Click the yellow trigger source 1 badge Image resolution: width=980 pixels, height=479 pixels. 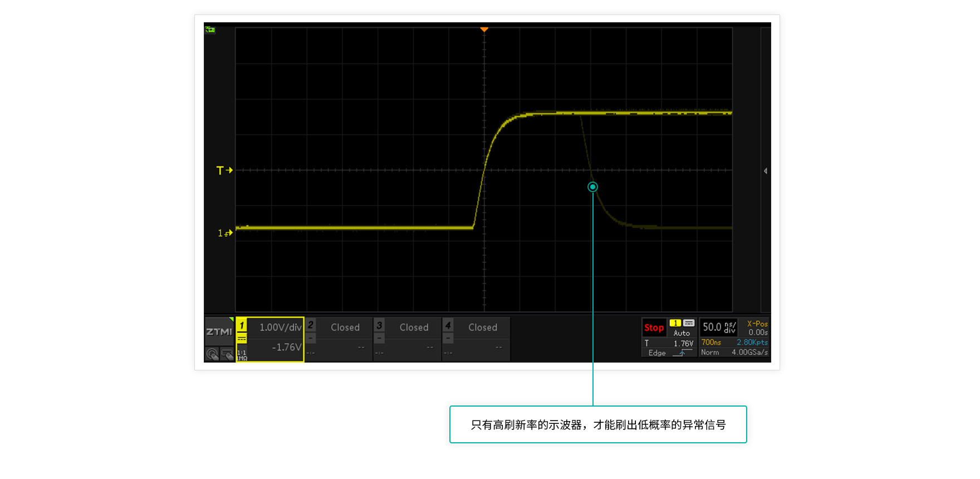(x=675, y=323)
